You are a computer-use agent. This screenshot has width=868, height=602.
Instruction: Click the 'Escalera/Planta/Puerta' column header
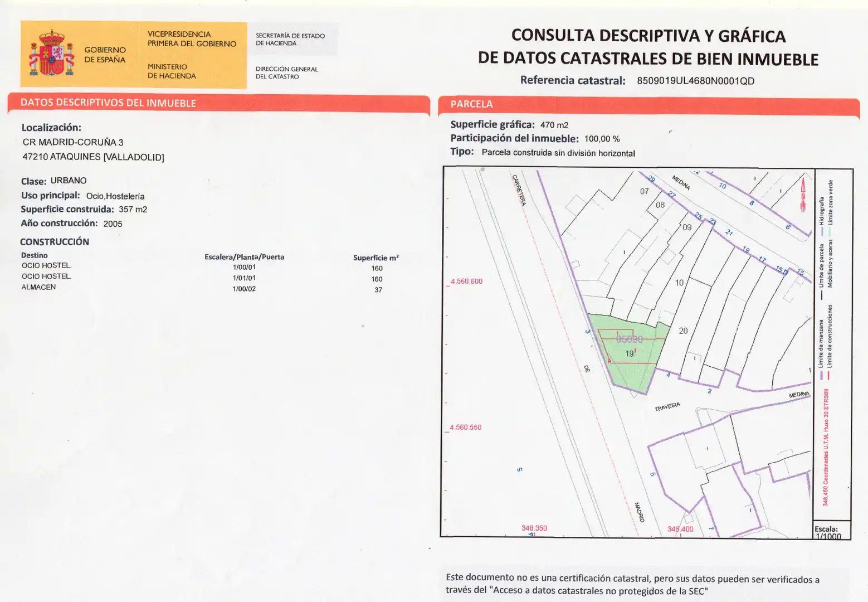tap(244, 257)
